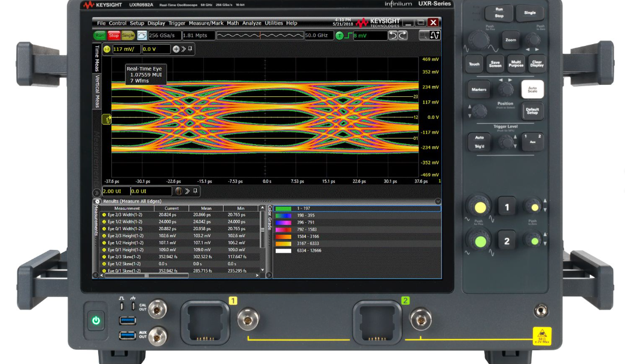This screenshot has width=625, height=364.
Task: Click the pointer icon next to the UI fields
Action: click(178, 191)
